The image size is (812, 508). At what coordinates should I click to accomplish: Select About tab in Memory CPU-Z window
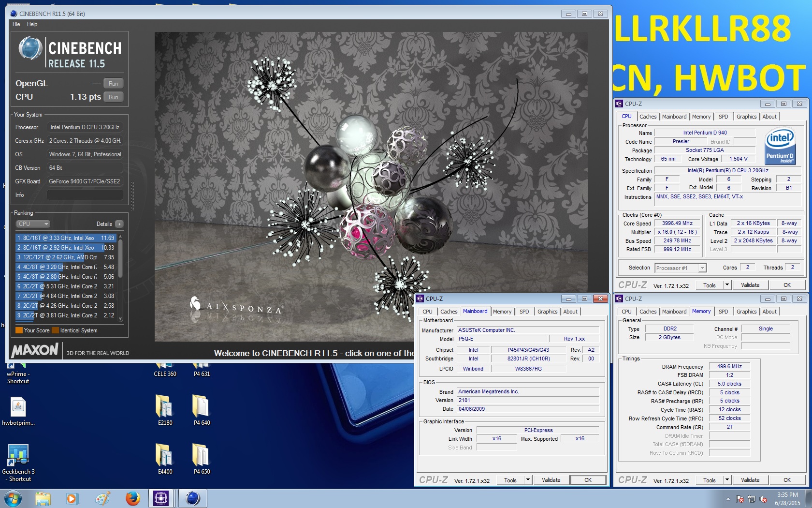769,312
